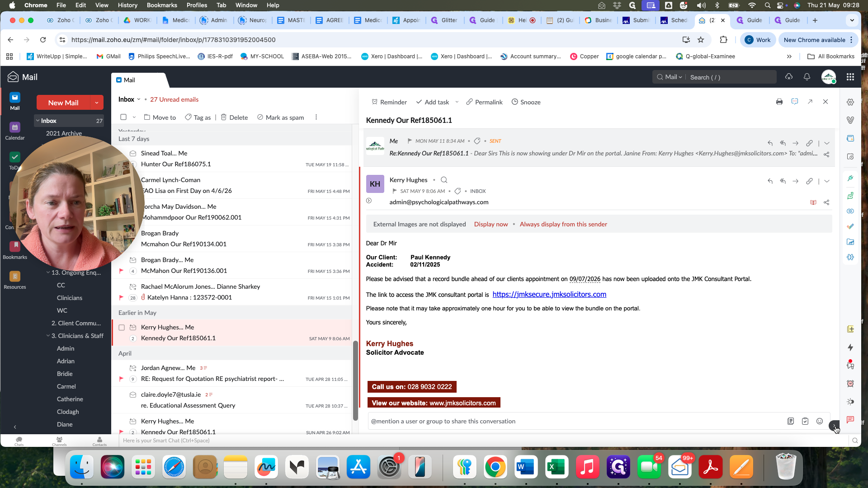Toggle flag on Me MON MAY 11 message
868x488 pixels.
click(x=410, y=141)
